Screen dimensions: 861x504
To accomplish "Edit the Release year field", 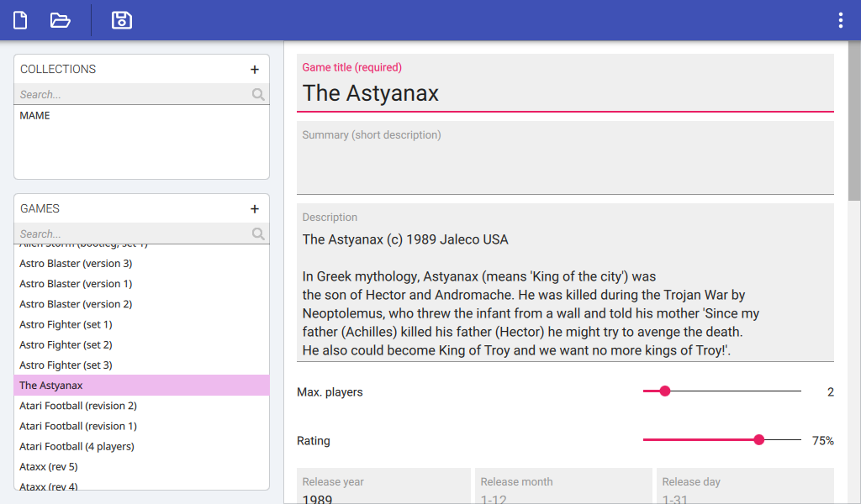I will [x=383, y=486].
